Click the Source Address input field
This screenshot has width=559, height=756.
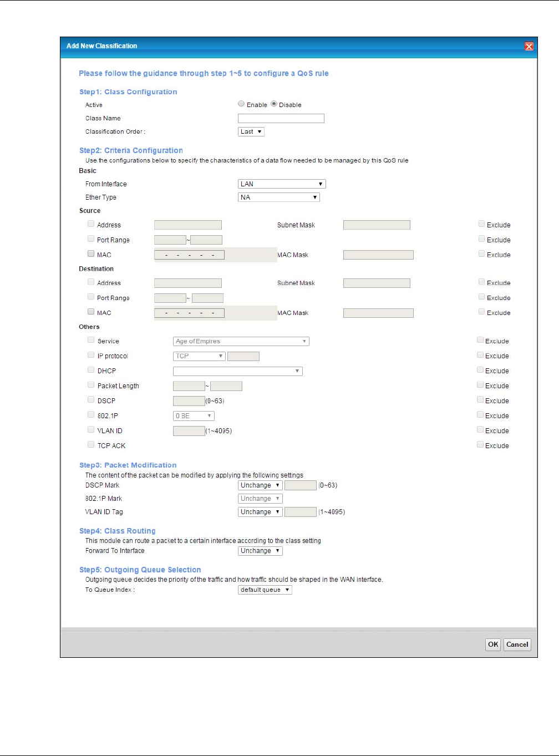188,225
